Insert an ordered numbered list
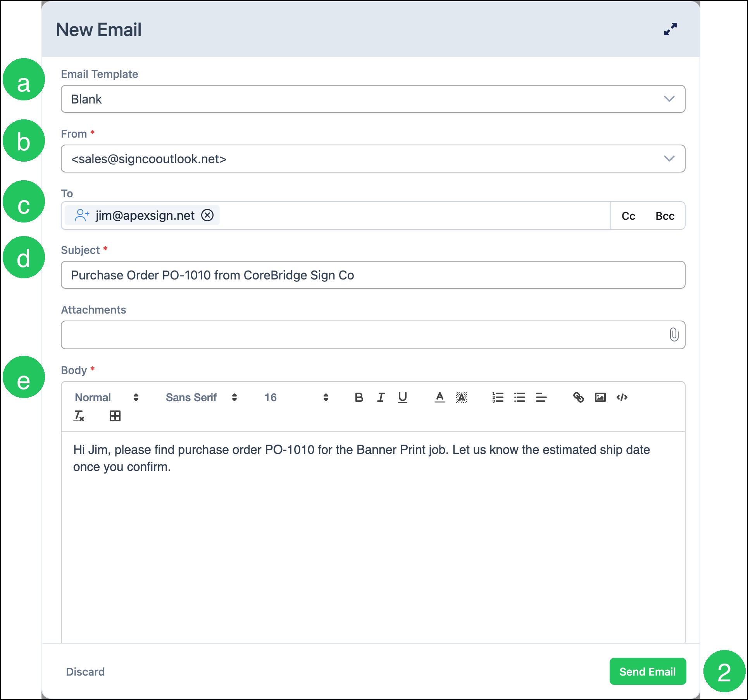The height and width of the screenshot is (700, 748). [x=498, y=397]
